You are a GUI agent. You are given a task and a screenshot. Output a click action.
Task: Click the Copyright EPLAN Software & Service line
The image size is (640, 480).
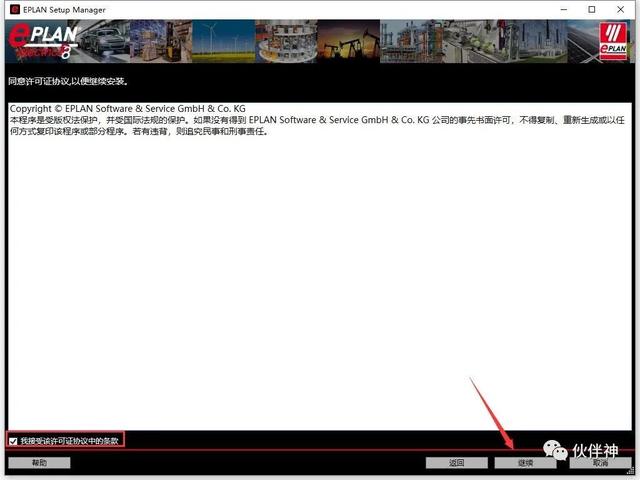click(x=127, y=109)
